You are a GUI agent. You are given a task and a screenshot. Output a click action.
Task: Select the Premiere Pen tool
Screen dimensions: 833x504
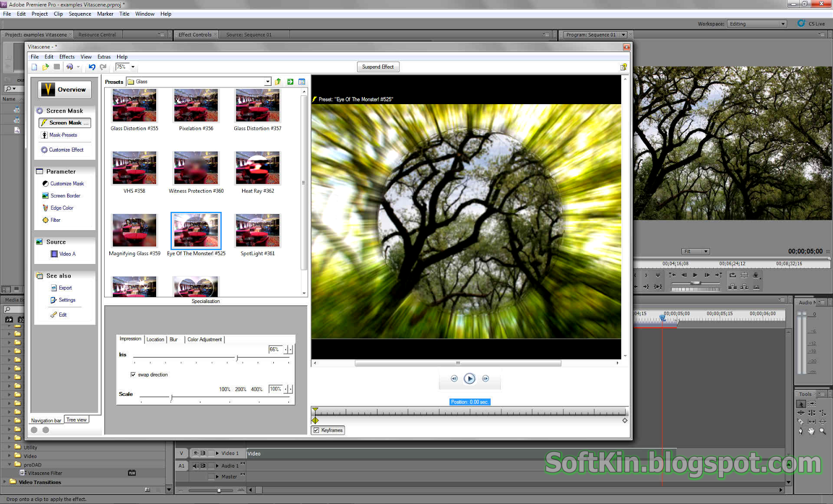pyautogui.click(x=801, y=431)
